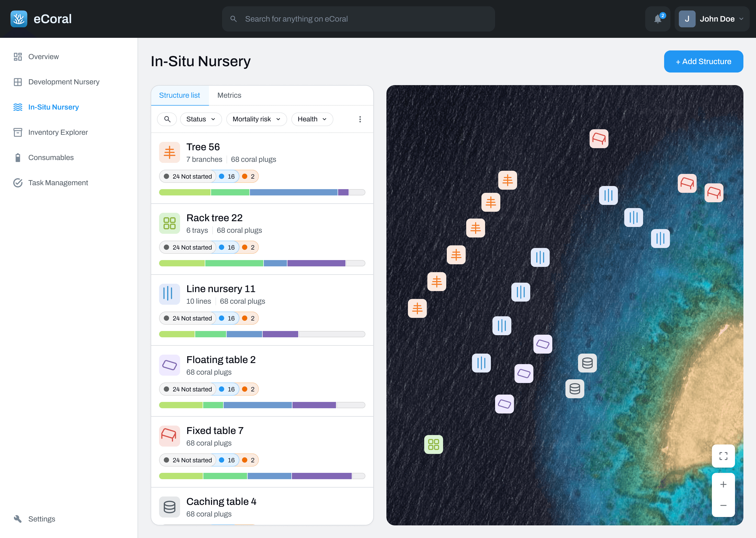Zoom out on the map

(723, 505)
